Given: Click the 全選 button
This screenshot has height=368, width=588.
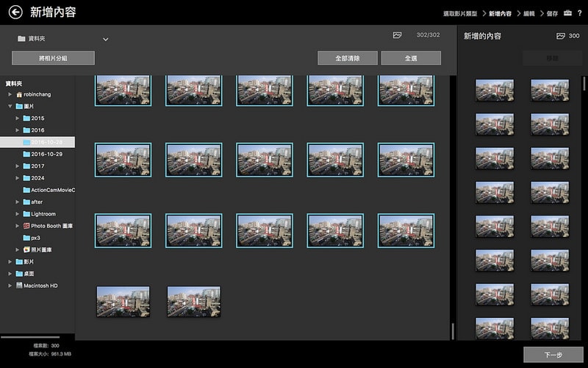Looking at the screenshot, I should [x=411, y=58].
